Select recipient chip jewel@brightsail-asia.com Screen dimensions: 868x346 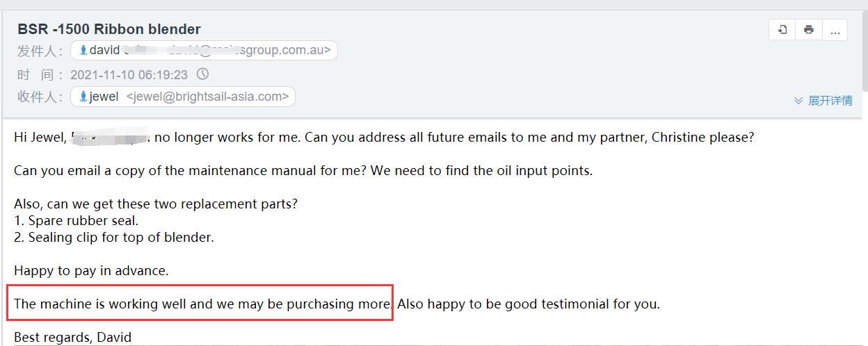(x=183, y=97)
